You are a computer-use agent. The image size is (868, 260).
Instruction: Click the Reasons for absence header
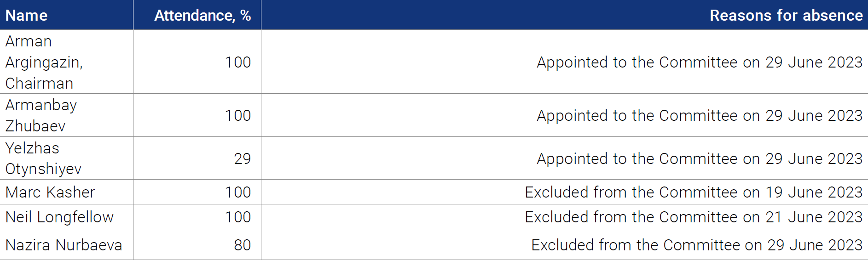click(564, 15)
